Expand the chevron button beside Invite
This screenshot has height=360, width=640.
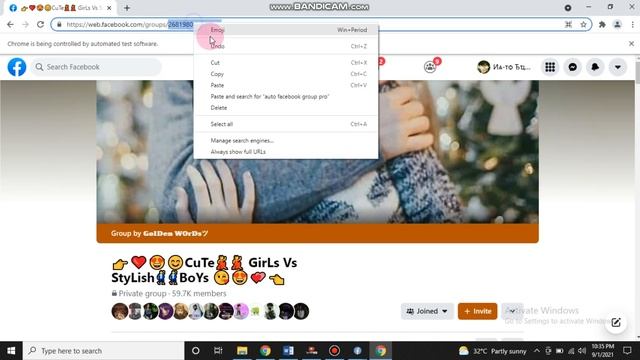click(x=512, y=311)
